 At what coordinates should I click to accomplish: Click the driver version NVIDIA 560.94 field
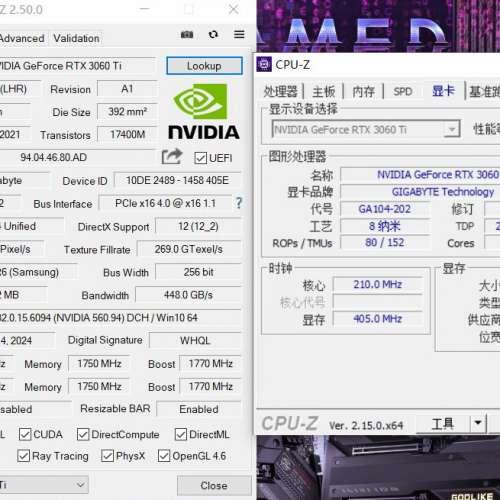click(120, 317)
